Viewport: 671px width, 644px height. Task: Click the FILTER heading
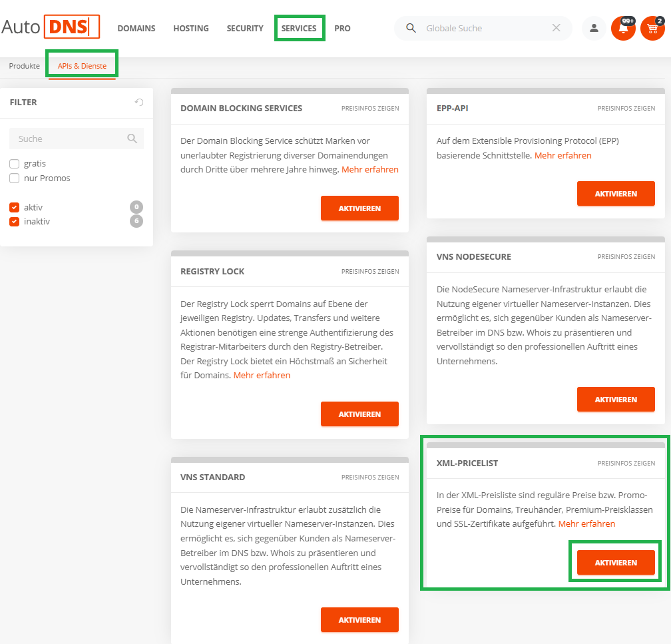click(23, 103)
